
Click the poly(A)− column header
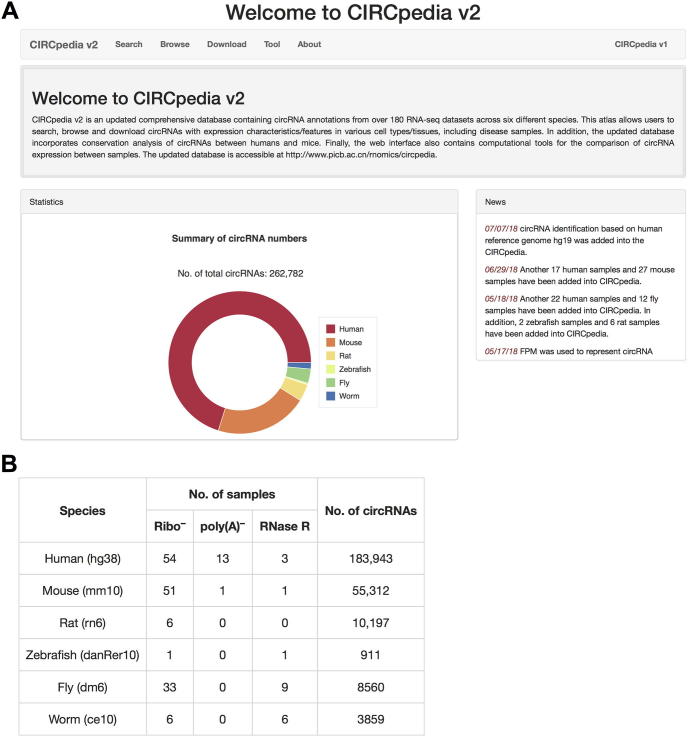(222, 526)
